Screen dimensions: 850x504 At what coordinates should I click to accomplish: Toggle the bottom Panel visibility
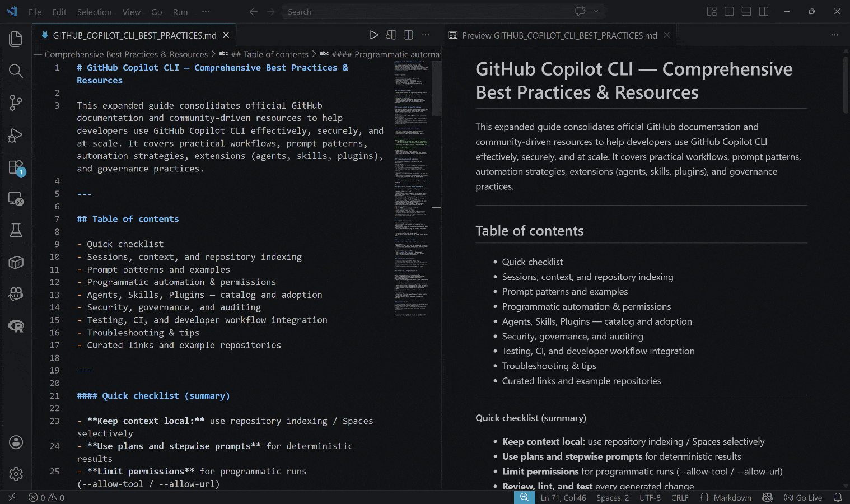pyautogui.click(x=746, y=11)
